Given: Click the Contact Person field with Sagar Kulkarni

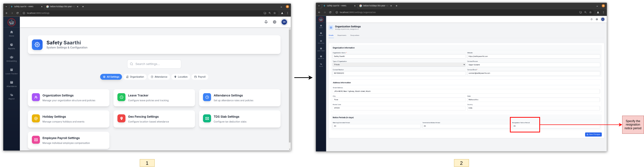Looking at the screenshot, I should (x=533, y=65).
